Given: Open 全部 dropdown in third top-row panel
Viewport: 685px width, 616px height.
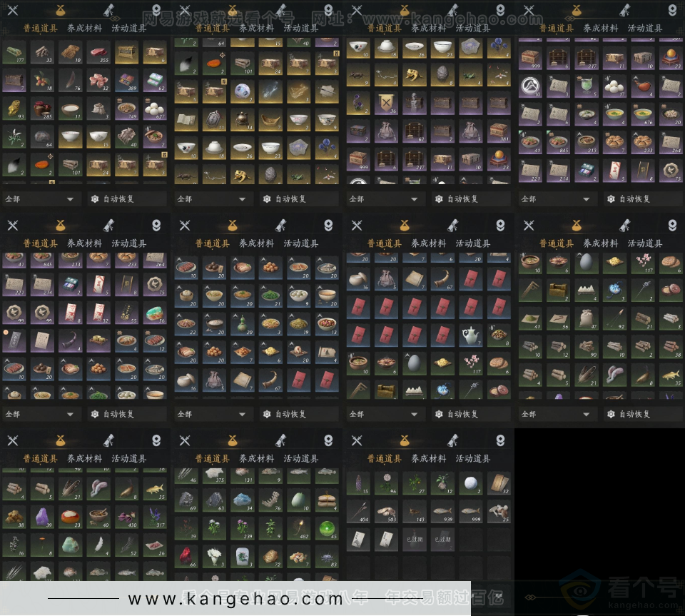Looking at the screenshot, I should click(385, 198).
